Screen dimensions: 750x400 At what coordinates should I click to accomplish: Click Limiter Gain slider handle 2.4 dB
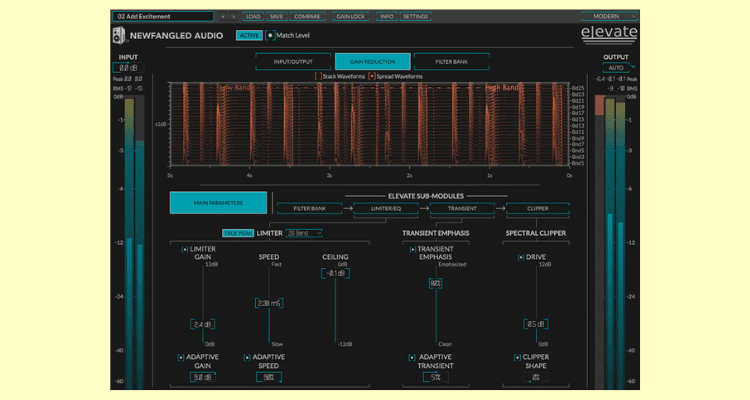click(202, 324)
